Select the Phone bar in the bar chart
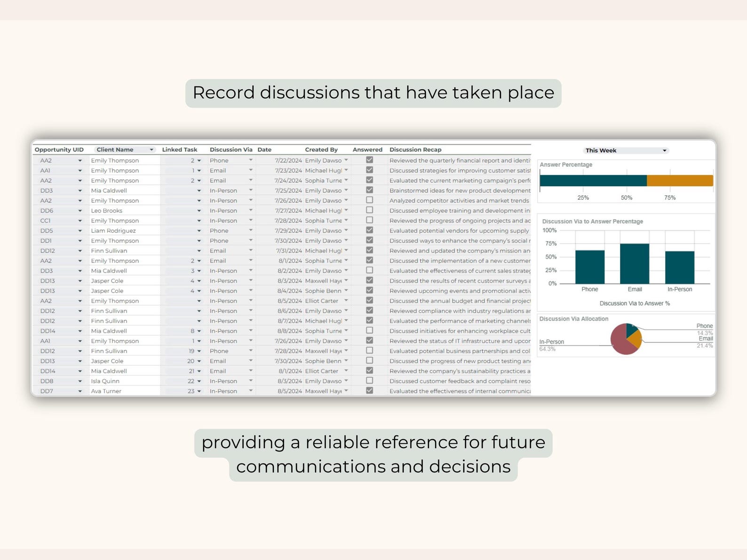 pyautogui.click(x=590, y=267)
